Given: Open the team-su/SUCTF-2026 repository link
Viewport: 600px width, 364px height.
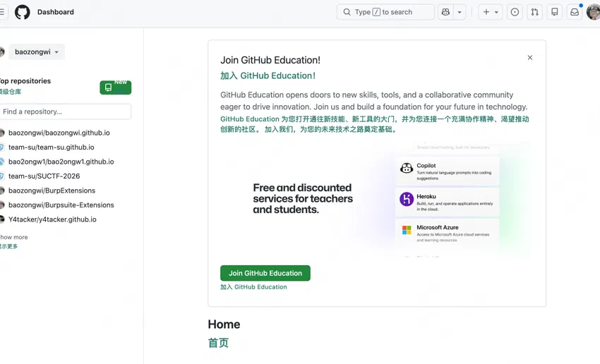Looking at the screenshot, I should click(44, 176).
